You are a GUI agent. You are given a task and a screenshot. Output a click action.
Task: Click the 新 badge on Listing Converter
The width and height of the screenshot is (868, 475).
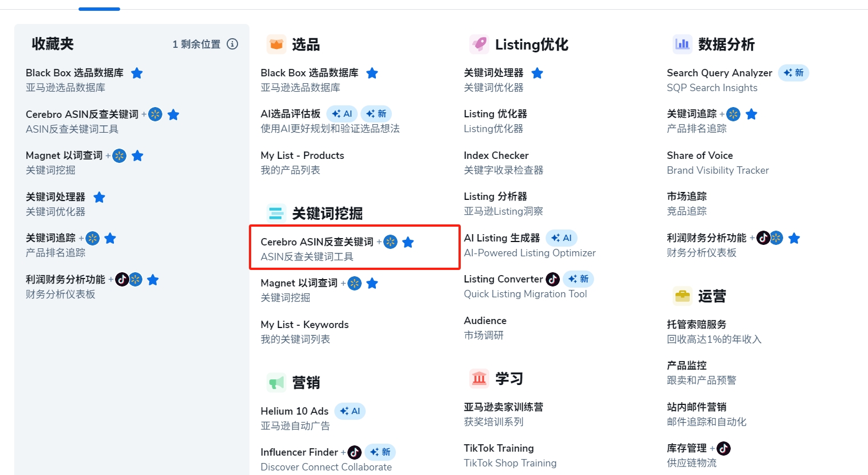[579, 279]
